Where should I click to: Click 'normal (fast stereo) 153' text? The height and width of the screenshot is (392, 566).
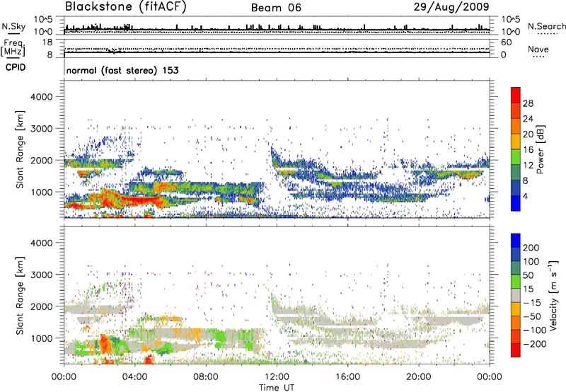click(122, 70)
